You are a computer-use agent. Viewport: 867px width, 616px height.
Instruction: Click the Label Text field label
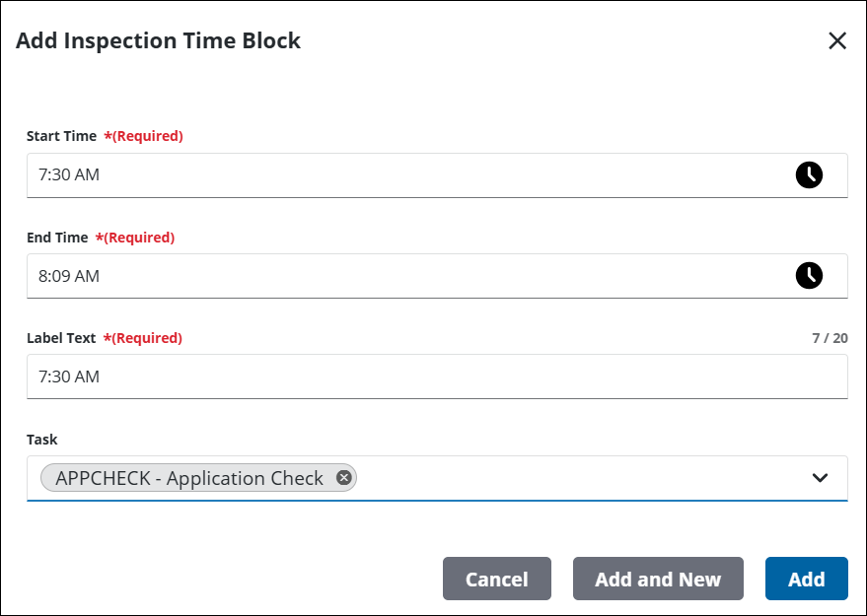click(x=61, y=338)
